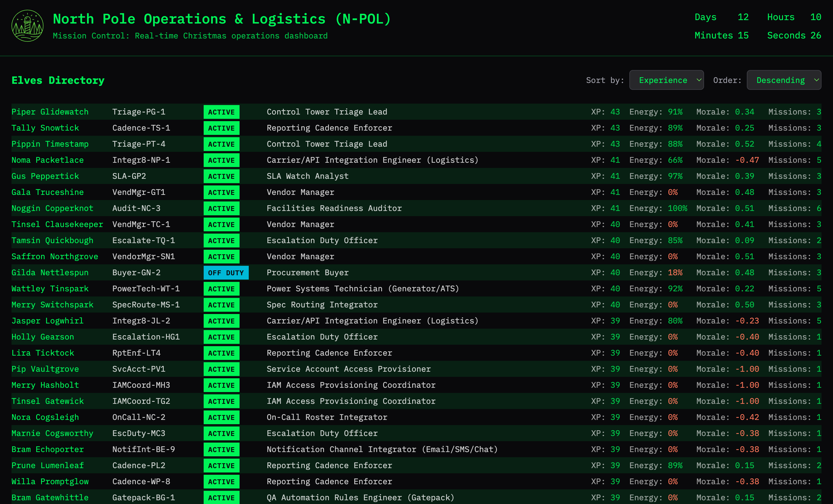Click the Days countdown value
The height and width of the screenshot is (504, 833).
(743, 17)
